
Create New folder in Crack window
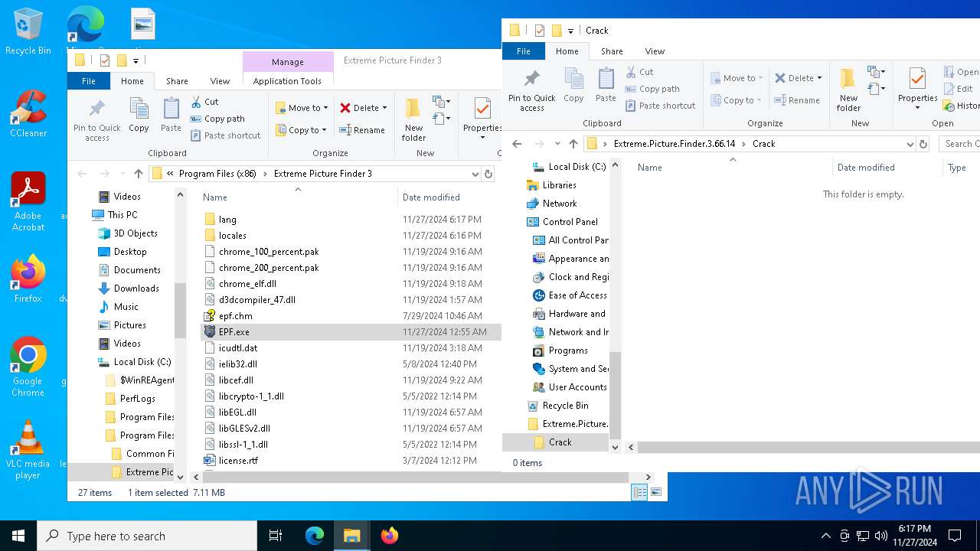pos(848,90)
